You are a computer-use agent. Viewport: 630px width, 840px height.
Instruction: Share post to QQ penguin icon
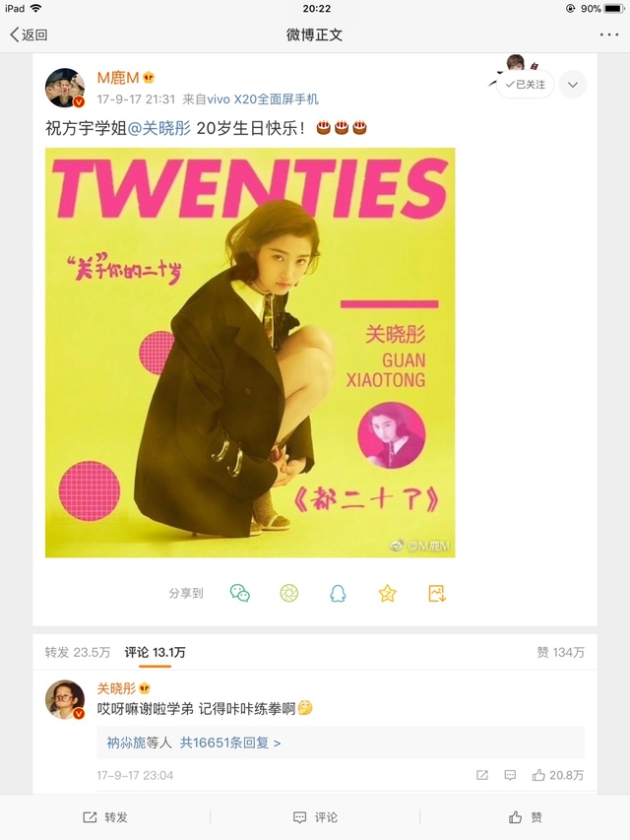(338, 593)
